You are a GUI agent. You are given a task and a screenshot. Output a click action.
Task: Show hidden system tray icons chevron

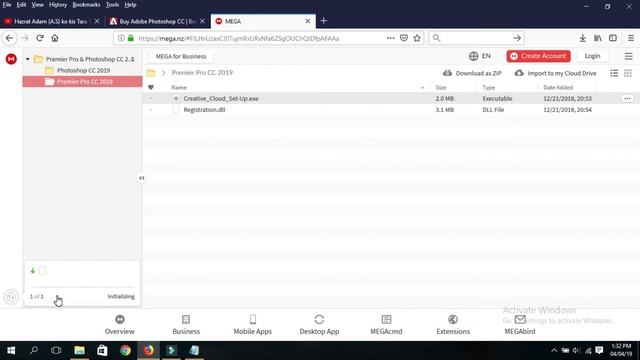coord(554,351)
